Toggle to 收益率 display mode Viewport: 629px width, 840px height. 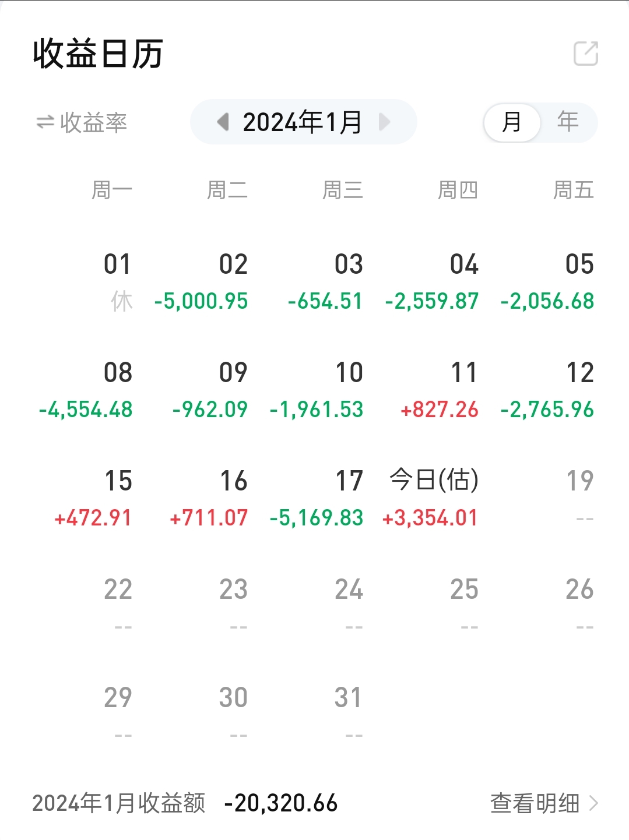pos(93,123)
